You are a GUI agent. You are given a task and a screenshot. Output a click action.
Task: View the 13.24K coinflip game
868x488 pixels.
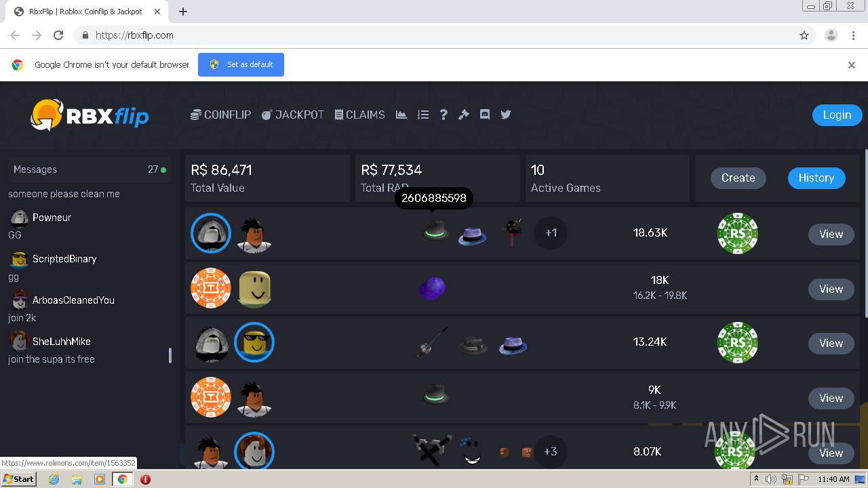pos(831,343)
